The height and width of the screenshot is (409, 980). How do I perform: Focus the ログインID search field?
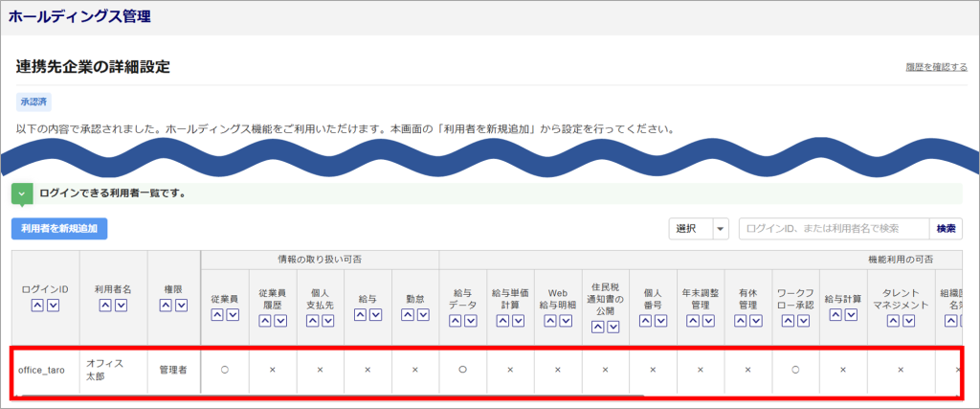(834, 229)
